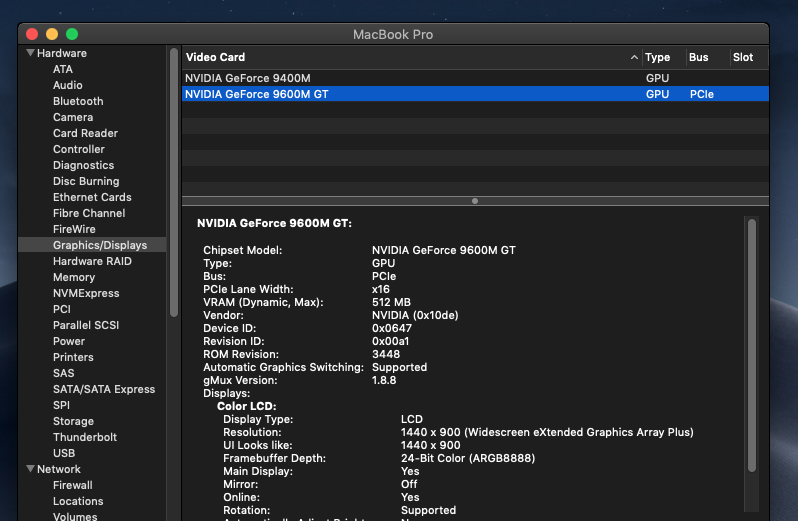The width and height of the screenshot is (798, 521).
Task: Open PCI hardware category
Action: coord(62,309)
